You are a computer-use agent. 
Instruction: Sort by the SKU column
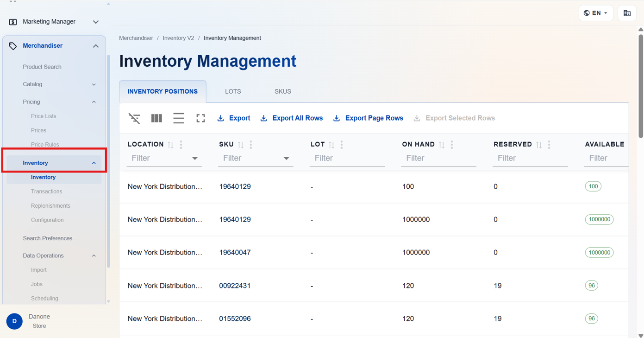tap(241, 145)
